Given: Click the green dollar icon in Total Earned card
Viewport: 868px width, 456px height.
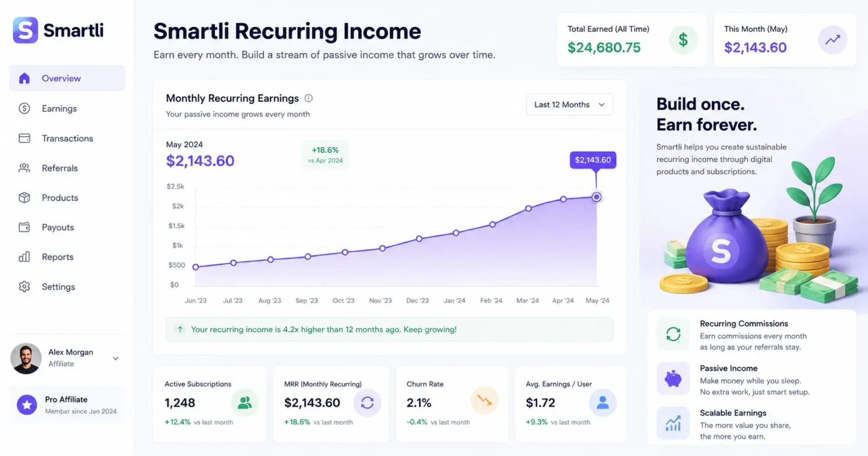Looking at the screenshot, I should 683,40.
